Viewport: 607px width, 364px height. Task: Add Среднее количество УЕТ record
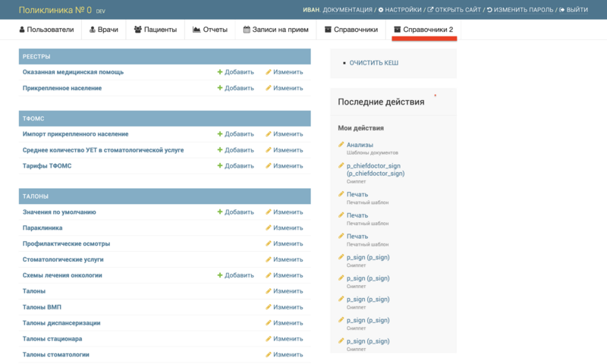pyautogui.click(x=235, y=149)
